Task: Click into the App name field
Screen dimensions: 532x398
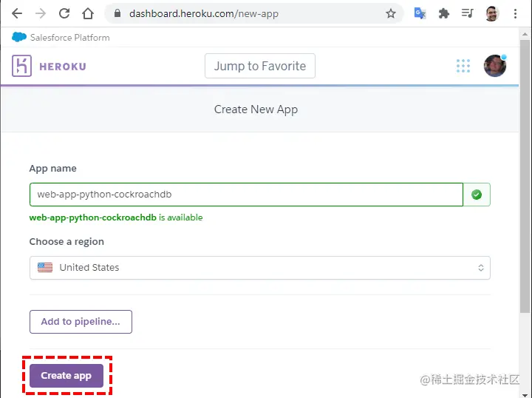Action: (x=246, y=195)
